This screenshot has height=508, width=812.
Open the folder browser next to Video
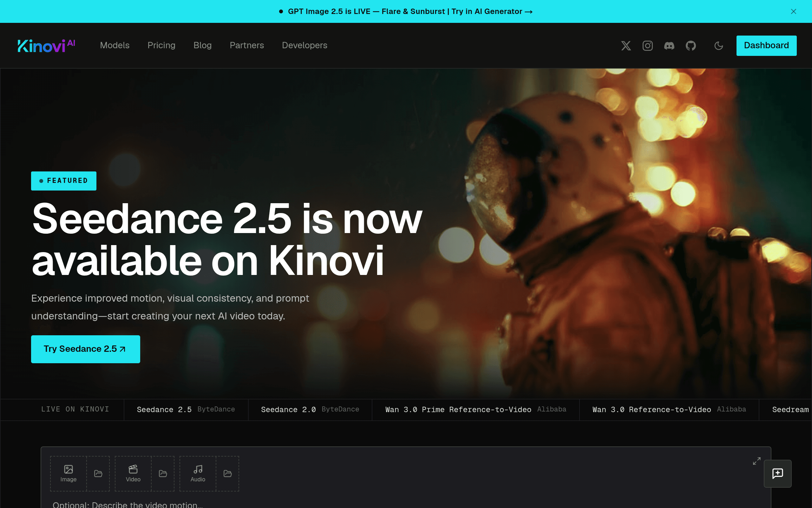pos(163,473)
